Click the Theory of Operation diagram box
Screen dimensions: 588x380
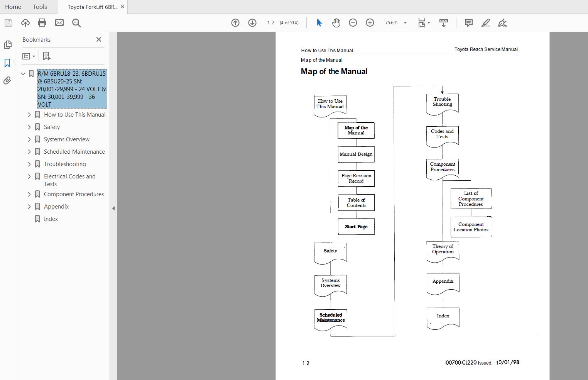tap(443, 251)
